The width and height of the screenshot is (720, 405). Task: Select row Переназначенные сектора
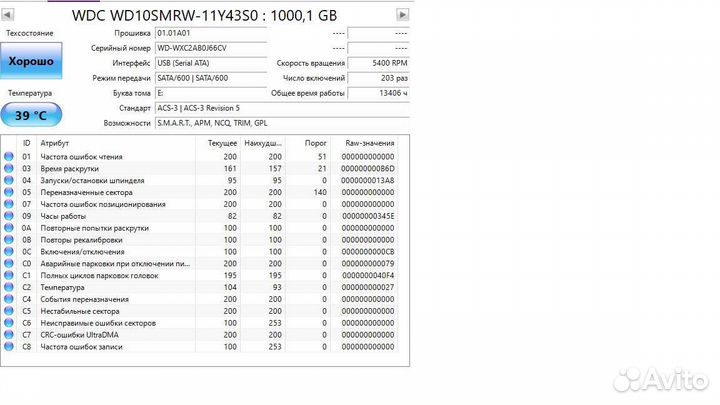[200, 192]
